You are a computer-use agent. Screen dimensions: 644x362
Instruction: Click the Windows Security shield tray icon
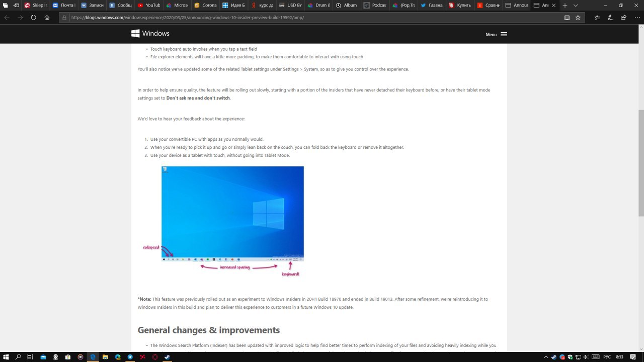(571, 357)
